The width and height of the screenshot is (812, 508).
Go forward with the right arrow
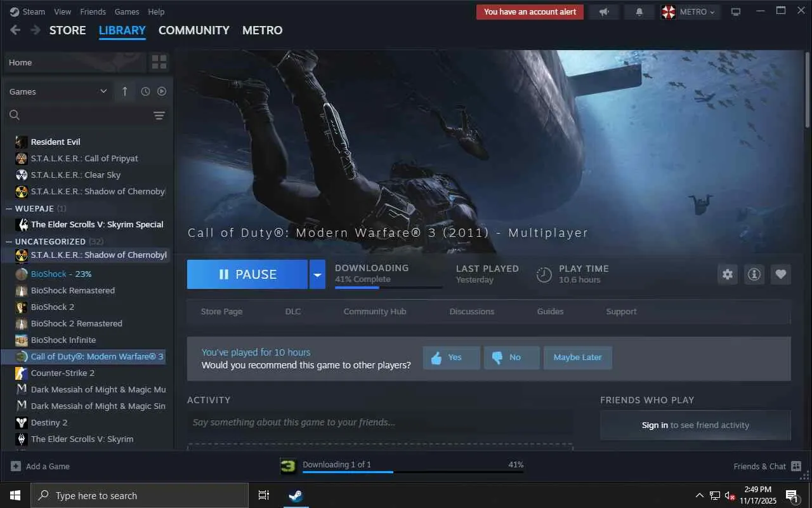[x=36, y=30]
